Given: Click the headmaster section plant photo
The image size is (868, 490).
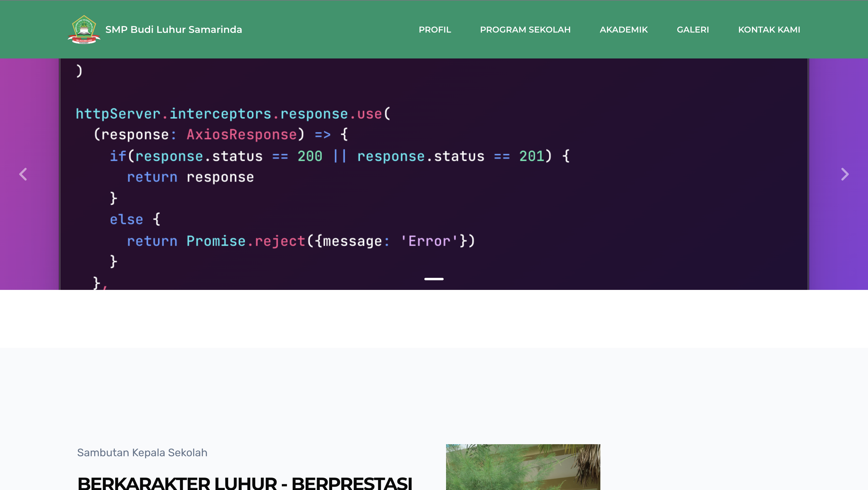Looking at the screenshot, I should coord(523,467).
